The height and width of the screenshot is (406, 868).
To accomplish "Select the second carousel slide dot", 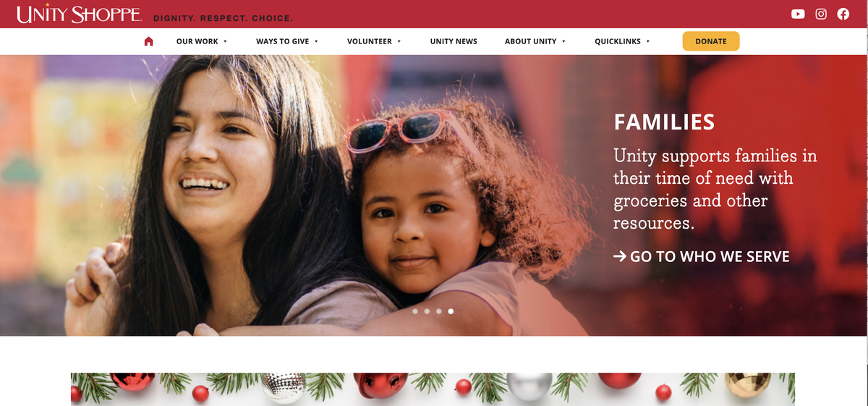I will click(x=427, y=311).
